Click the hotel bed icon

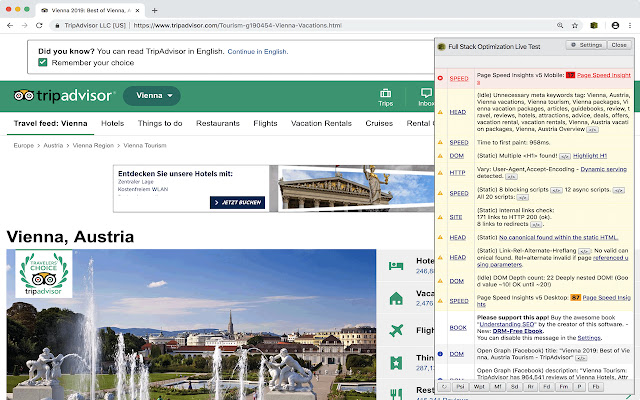pyautogui.click(x=396, y=266)
